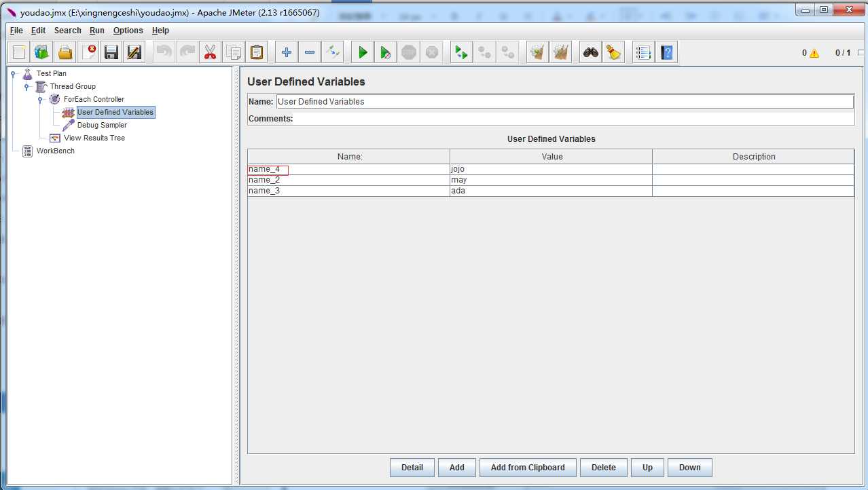Click the Expand All plus icon
Viewport: 868px width, 490px height.
pyautogui.click(x=287, y=52)
